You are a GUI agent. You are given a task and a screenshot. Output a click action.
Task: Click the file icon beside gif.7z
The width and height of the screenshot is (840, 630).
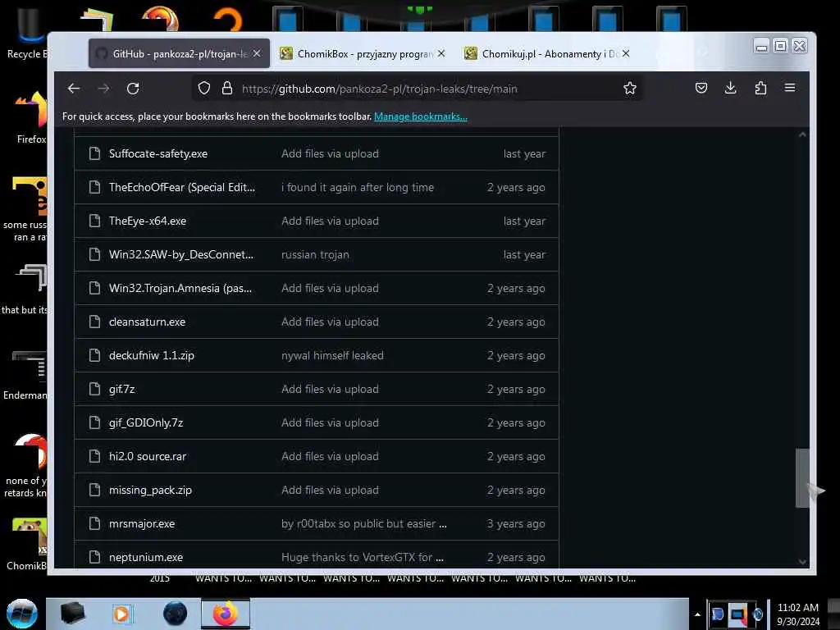(x=95, y=389)
